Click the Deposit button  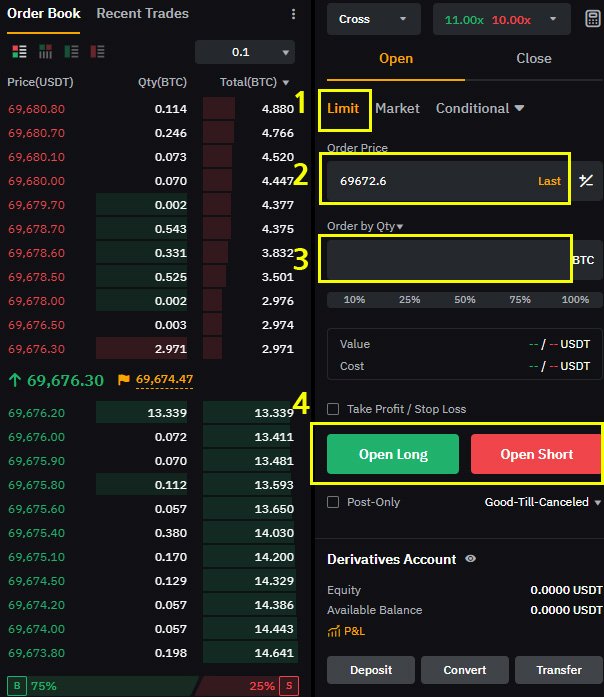(371, 670)
